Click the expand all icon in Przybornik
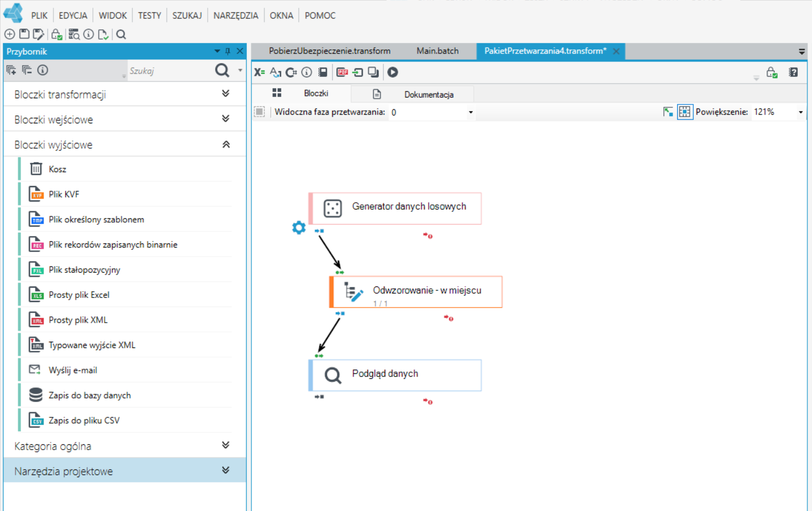Screen dimensions: 812x511 click(x=11, y=70)
